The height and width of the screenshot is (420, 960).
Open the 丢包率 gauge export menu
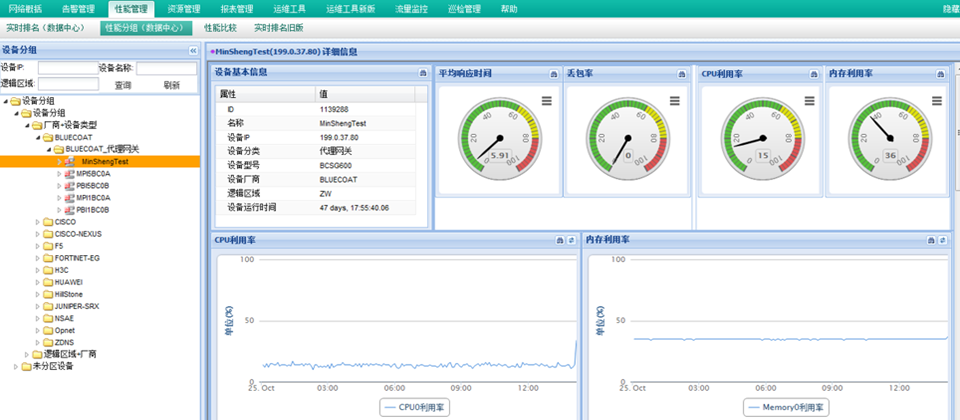pyautogui.click(x=675, y=100)
